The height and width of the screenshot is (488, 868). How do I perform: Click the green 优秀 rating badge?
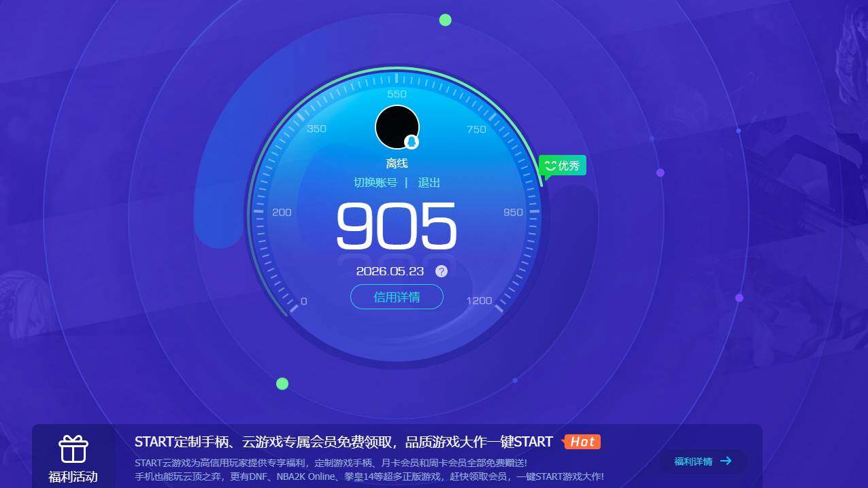[563, 165]
